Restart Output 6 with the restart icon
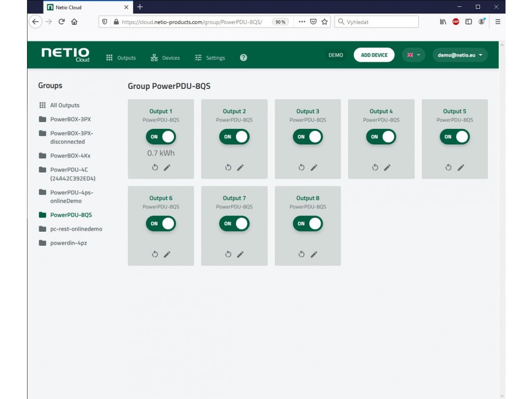 155,254
